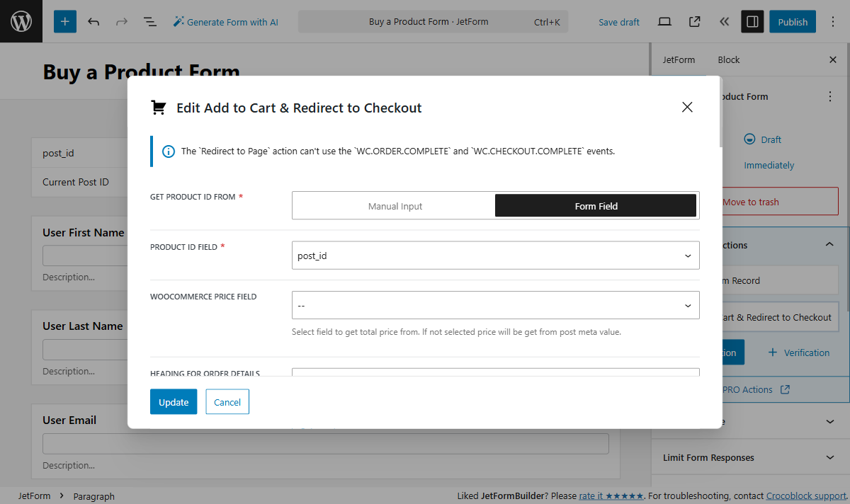Open the device preview laptop icon
The width and height of the screenshot is (850, 504).
[x=664, y=22]
